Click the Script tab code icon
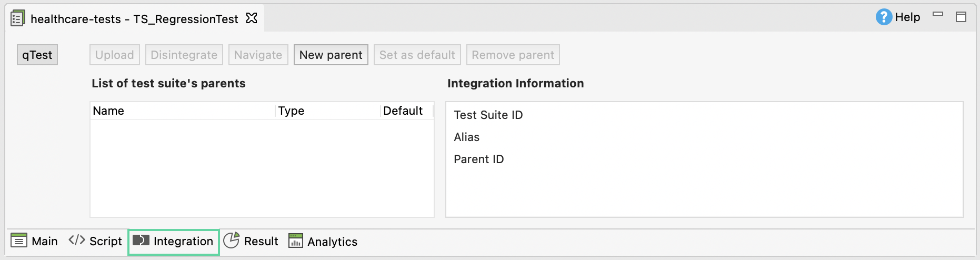The image size is (980, 260). [77, 241]
